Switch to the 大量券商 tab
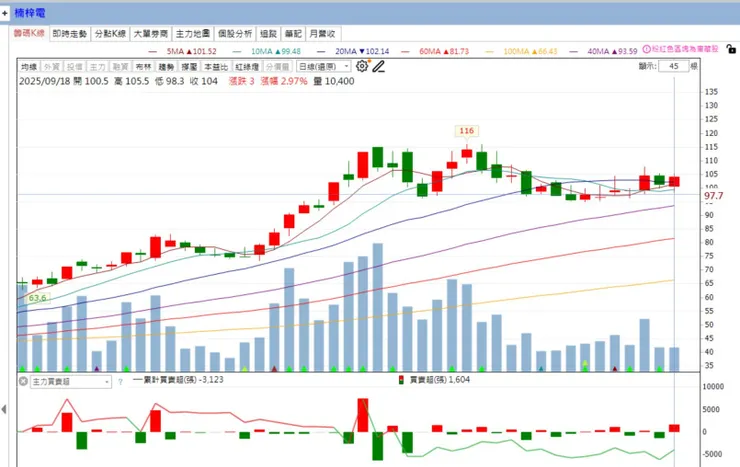740x467 pixels. click(x=151, y=33)
